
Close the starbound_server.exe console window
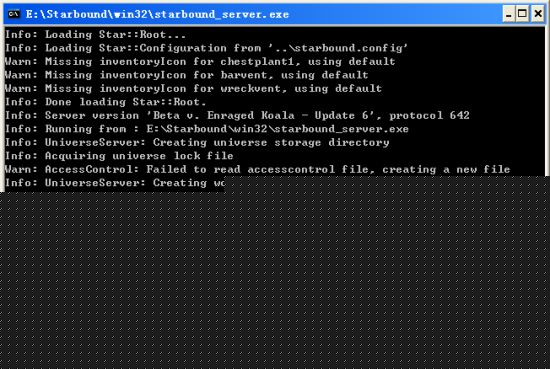538,14
